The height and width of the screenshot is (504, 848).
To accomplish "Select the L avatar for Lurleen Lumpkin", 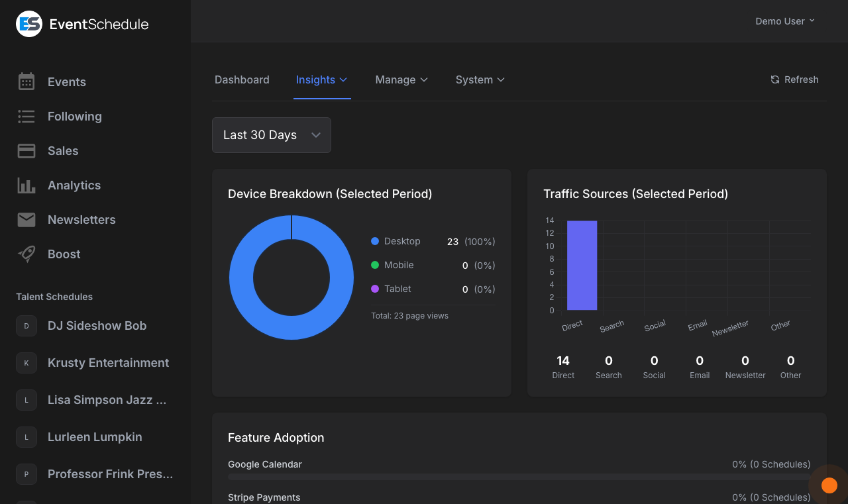I will pyautogui.click(x=26, y=437).
